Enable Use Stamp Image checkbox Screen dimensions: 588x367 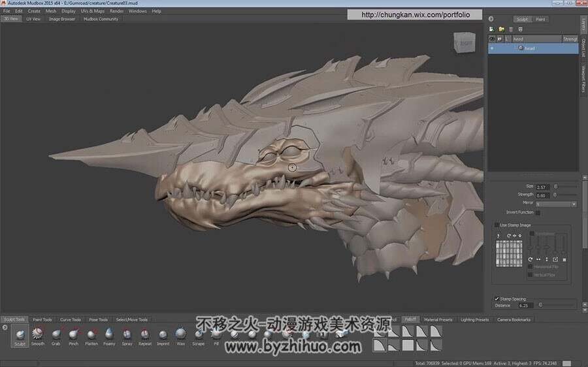click(497, 225)
